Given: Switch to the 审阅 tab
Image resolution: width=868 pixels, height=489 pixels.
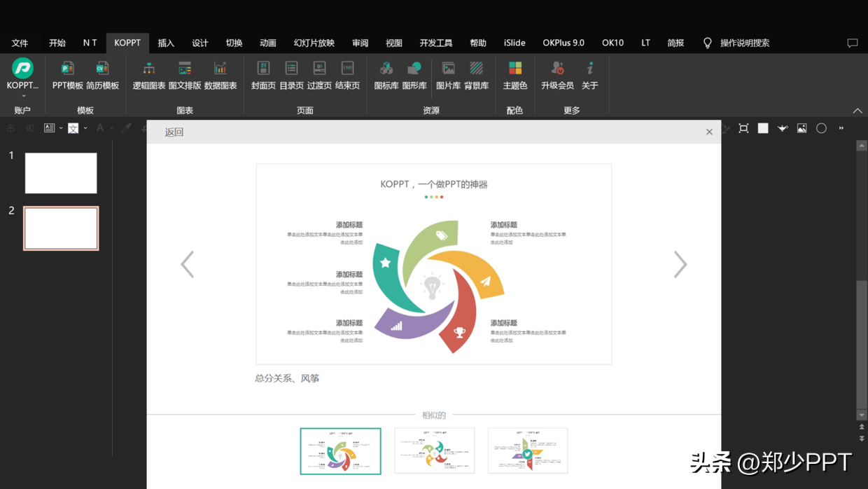Looking at the screenshot, I should click(360, 43).
